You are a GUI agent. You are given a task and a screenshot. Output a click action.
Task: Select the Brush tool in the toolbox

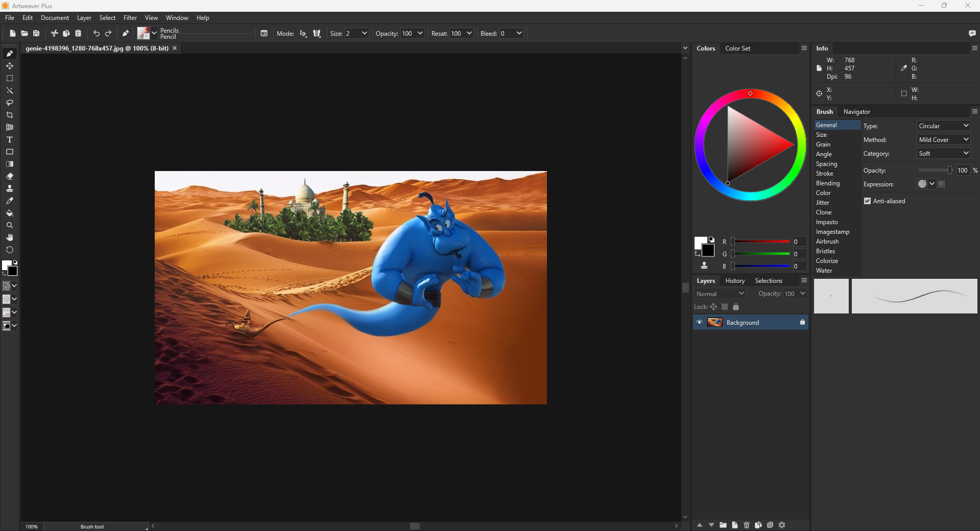[10, 54]
